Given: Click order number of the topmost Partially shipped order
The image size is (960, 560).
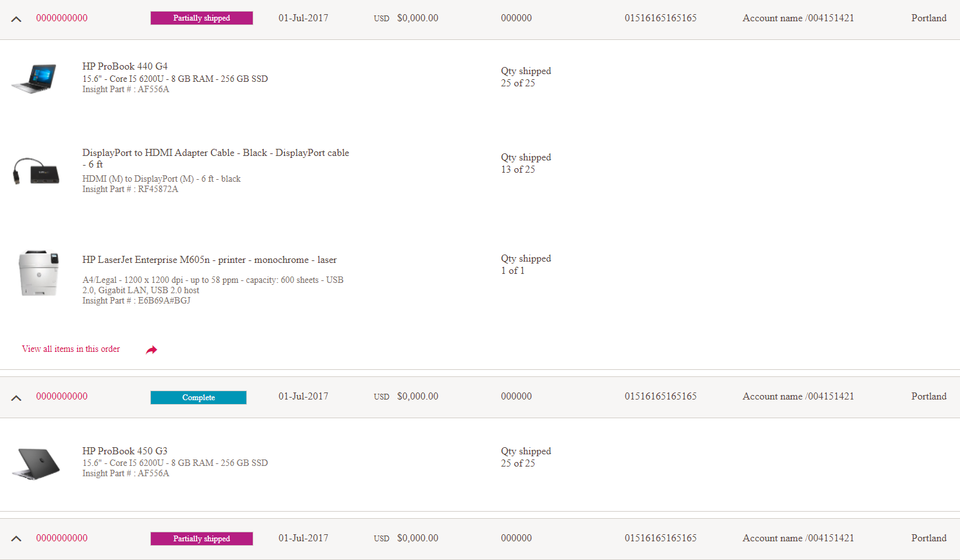Looking at the screenshot, I should tap(62, 18).
